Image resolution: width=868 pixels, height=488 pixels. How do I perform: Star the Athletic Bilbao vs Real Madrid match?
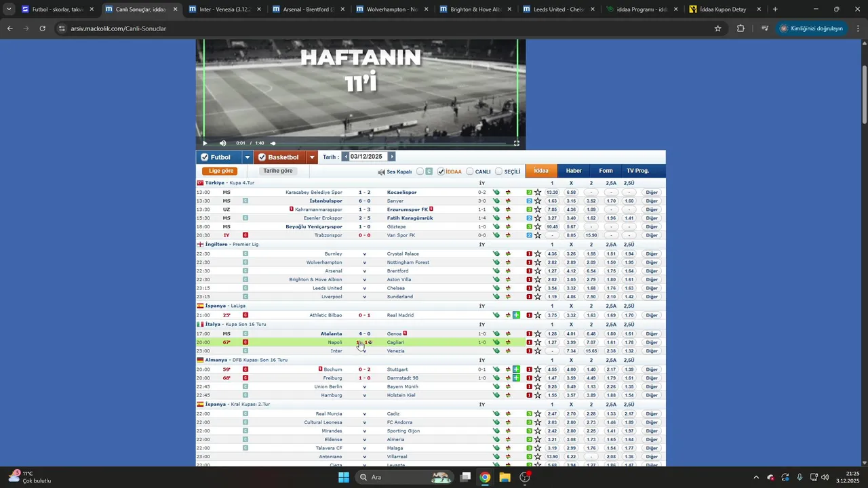538,315
